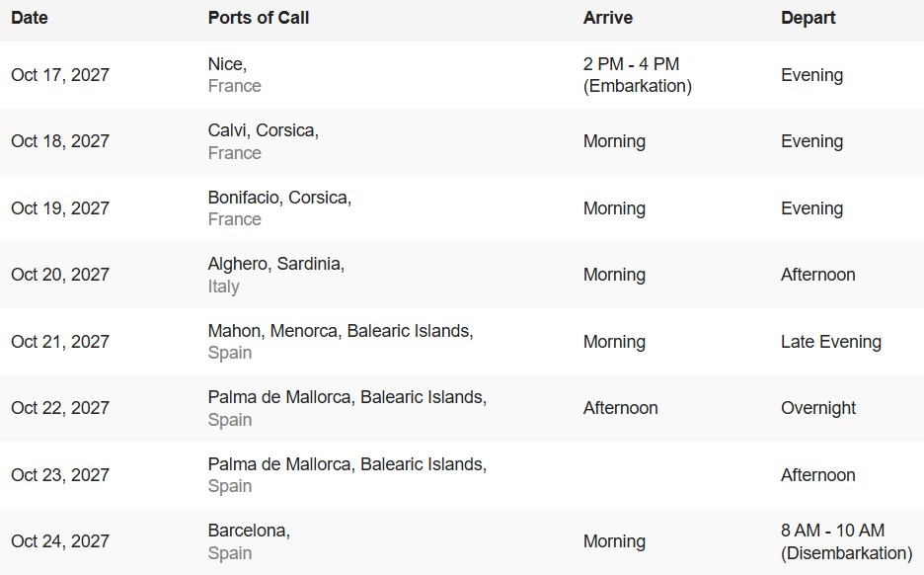Select the Oct 20, 2027 date cell
The width and height of the screenshot is (924, 575).
(60, 275)
